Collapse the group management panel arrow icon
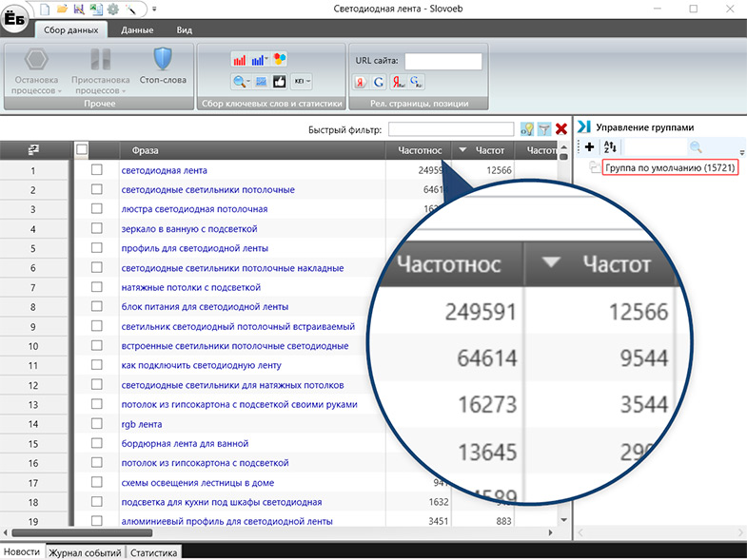 point(584,126)
